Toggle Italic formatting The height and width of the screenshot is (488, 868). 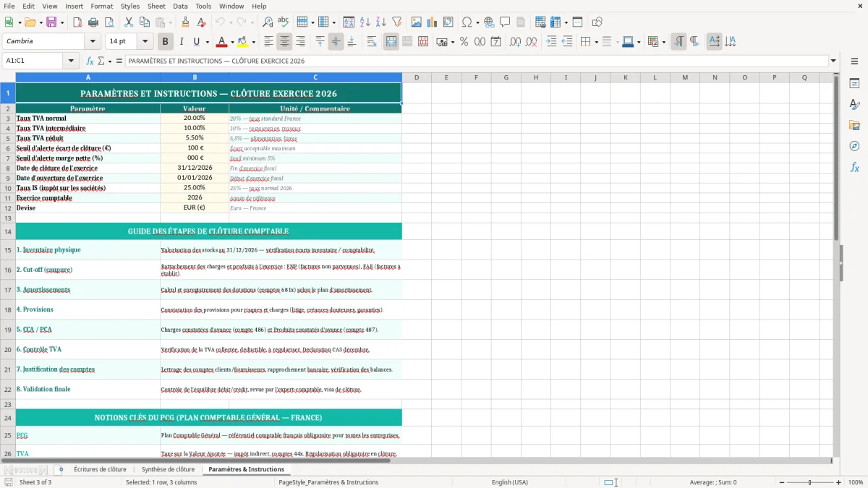[182, 42]
